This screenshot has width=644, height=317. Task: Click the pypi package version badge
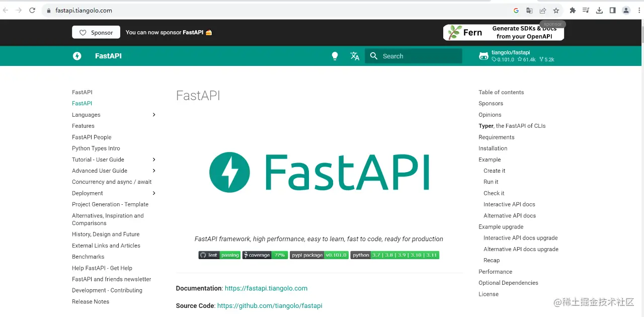click(x=319, y=255)
